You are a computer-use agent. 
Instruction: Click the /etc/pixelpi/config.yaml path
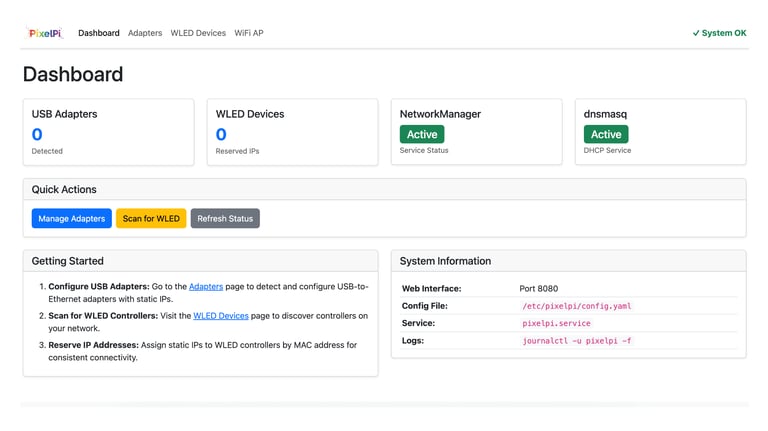[577, 306]
